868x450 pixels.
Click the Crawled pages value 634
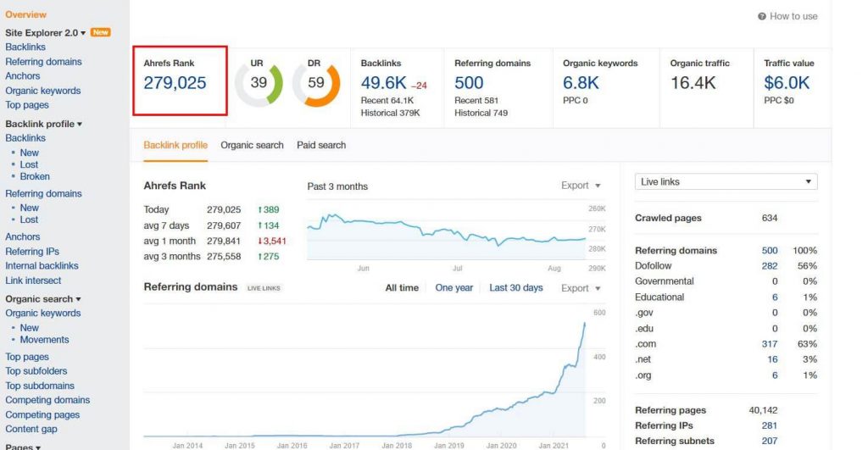[x=770, y=218]
